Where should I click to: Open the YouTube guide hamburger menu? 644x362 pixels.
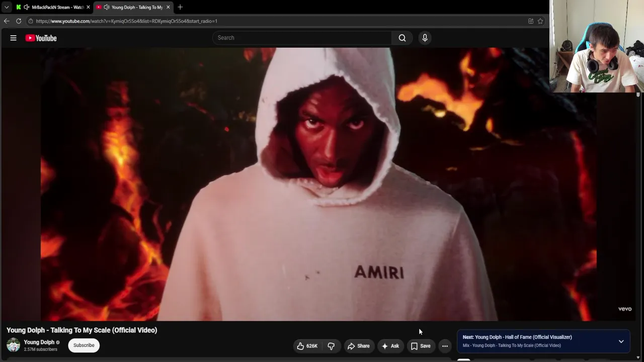click(x=14, y=38)
